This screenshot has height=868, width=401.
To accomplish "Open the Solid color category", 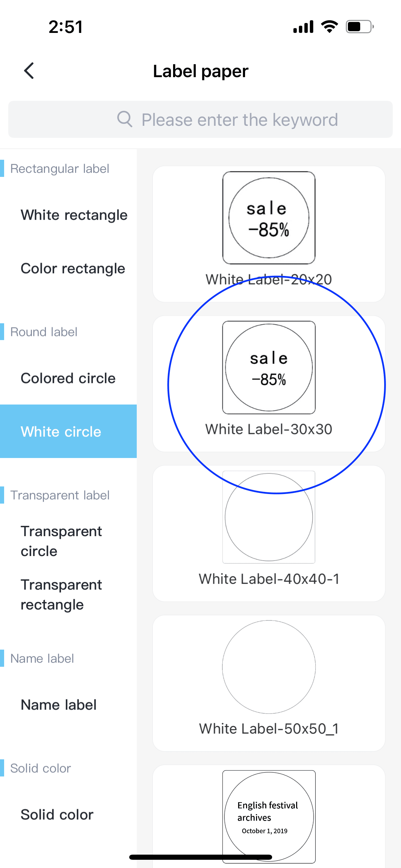I will pyautogui.click(x=57, y=815).
